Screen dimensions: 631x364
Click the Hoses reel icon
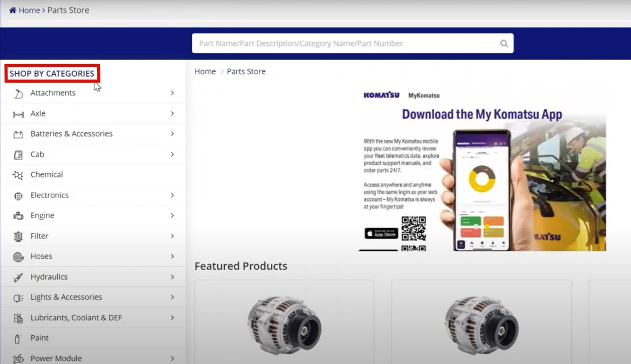click(x=18, y=257)
